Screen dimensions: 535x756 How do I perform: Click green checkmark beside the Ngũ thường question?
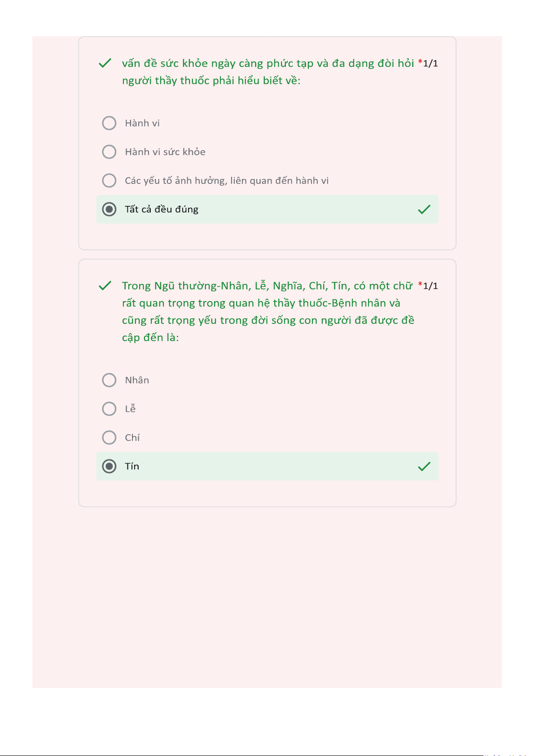[x=105, y=286]
